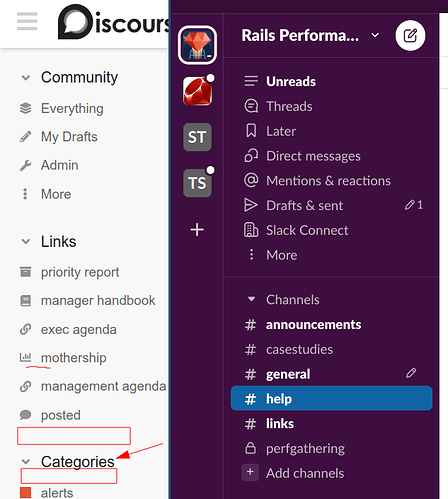Viewport: 448px width, 499px height.
Task: Click the Discourse logo
Action: [113, 22]
